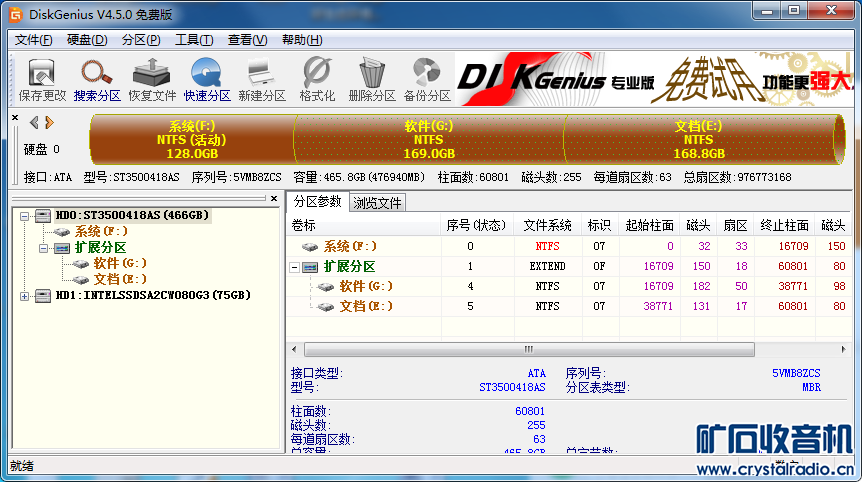Select 软件(G:) label in the left tree
862x482 pixels.
coord(120,263)
